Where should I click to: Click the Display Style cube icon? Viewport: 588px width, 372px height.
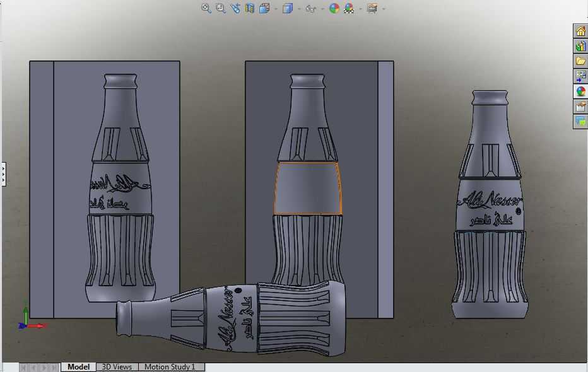288,8
